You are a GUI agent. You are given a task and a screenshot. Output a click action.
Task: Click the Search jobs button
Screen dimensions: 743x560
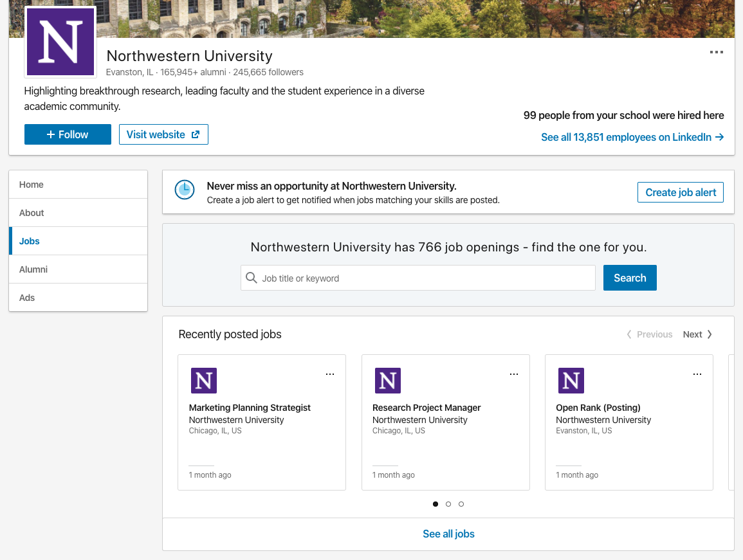click(x=630, y=278)
